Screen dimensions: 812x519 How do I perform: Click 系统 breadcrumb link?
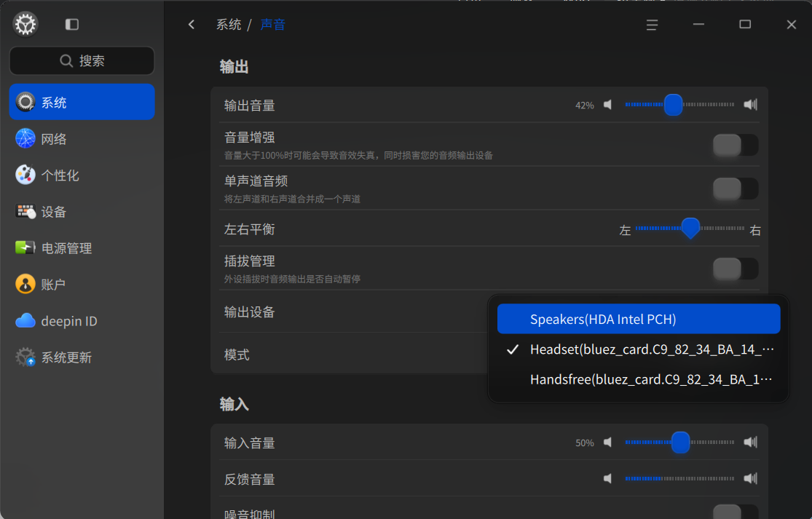[229, 24]
